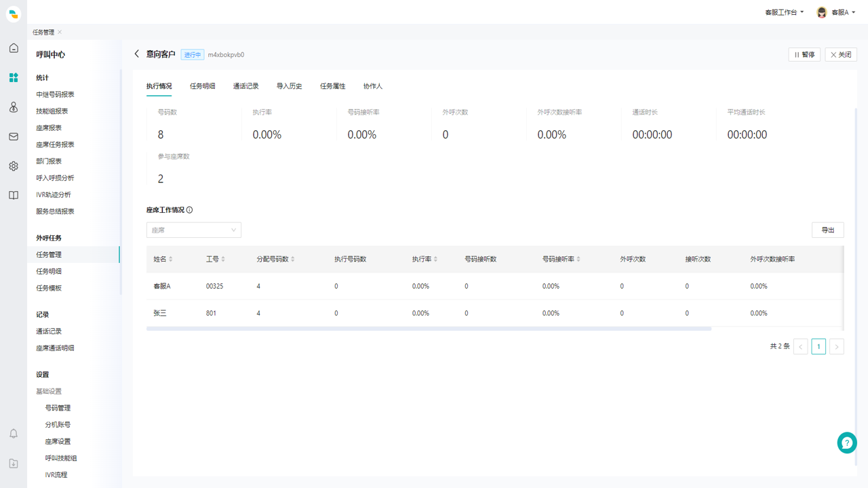Open the book knowledge-base icon

(14, 195)
